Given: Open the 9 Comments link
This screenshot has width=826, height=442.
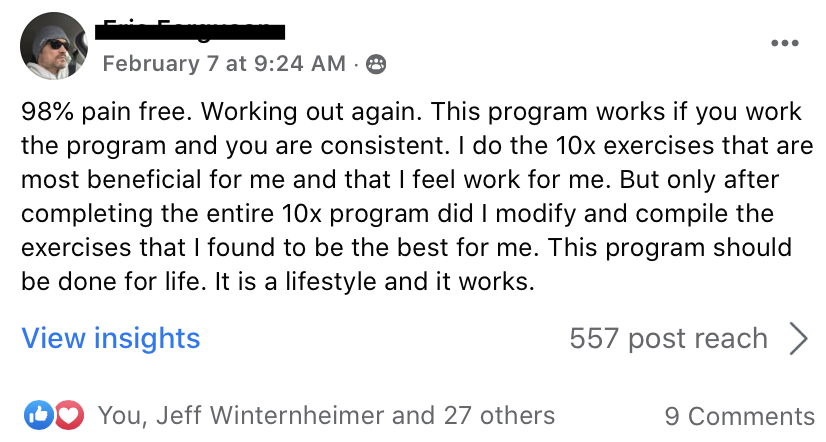Looking at the screenshot, I should click(x=740, y=416).
